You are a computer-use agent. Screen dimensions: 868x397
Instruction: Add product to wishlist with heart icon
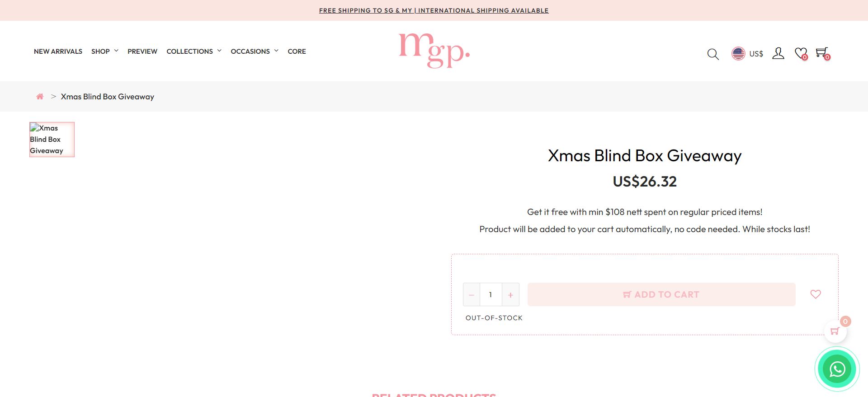point(816,294)
